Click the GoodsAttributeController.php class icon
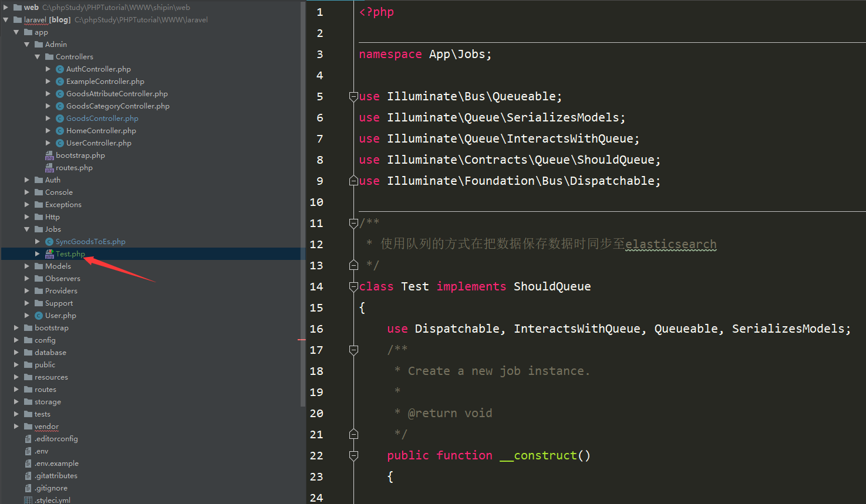 [59, 94]
